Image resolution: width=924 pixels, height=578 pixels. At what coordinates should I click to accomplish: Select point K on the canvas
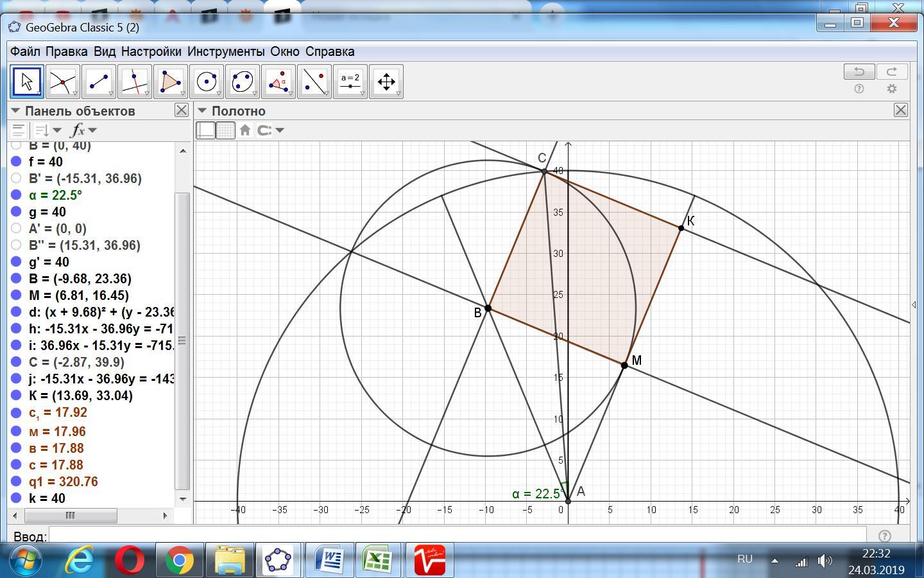coord(681,228)
